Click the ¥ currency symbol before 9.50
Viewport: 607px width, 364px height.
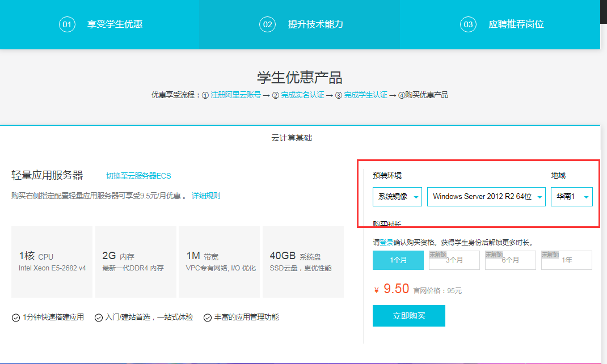coord(376,290)
